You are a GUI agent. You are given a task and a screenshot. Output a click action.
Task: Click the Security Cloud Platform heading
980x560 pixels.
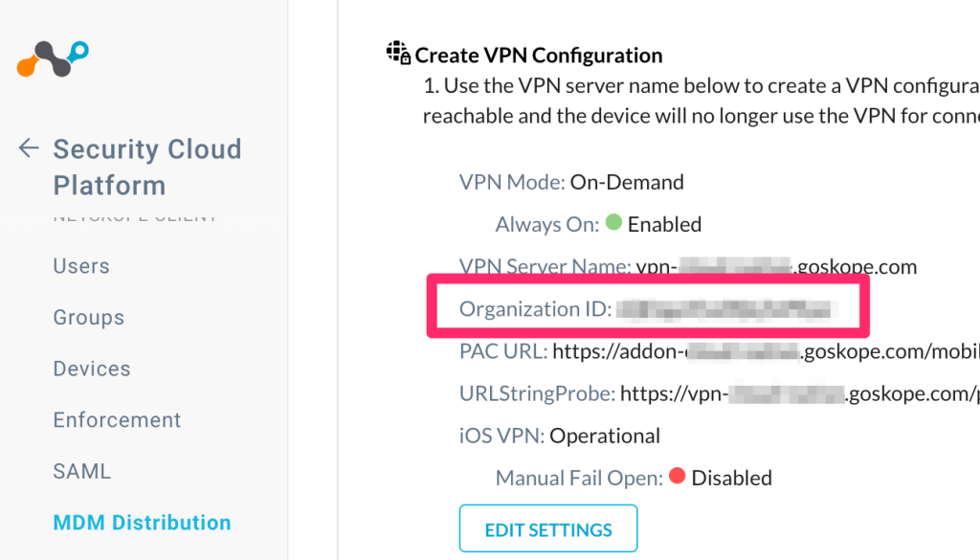[146, 167]
